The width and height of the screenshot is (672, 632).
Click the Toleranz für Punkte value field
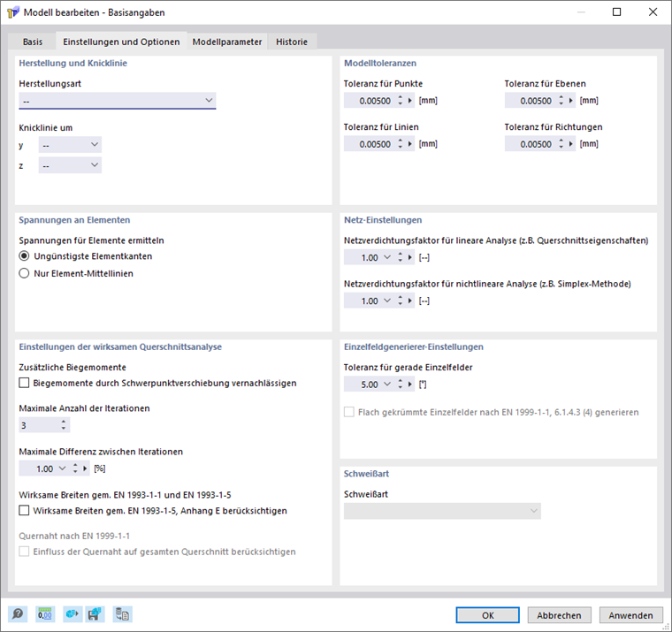(x=370, y=101)
